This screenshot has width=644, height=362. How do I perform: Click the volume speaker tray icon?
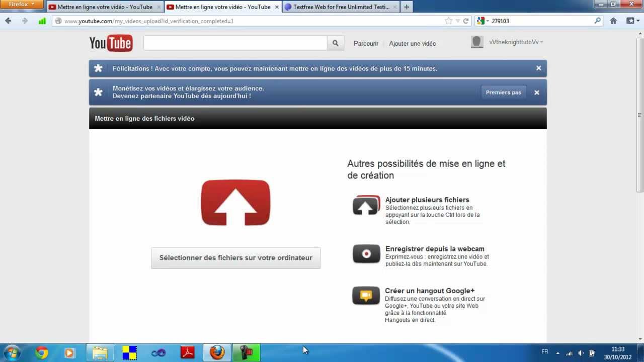581,353
